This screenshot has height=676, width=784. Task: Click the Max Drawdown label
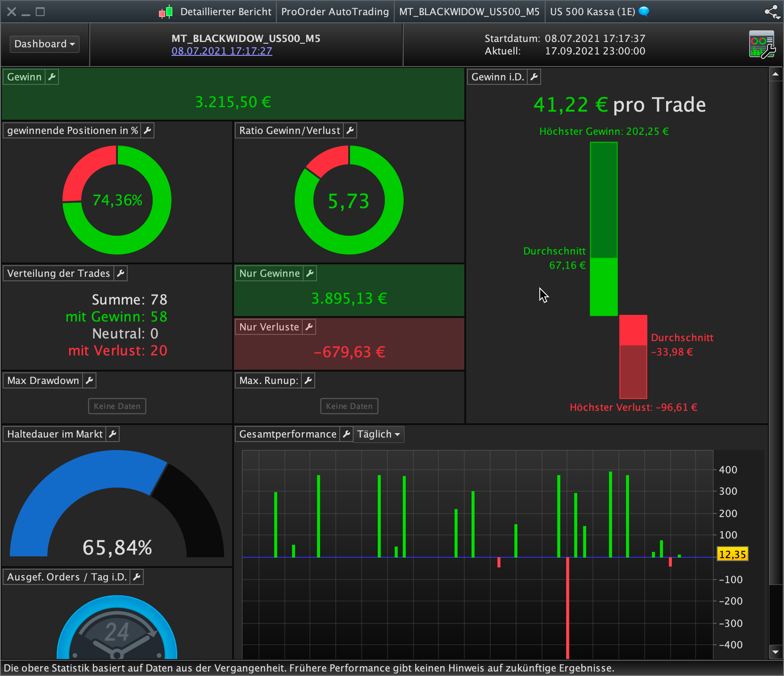[43, 380]
